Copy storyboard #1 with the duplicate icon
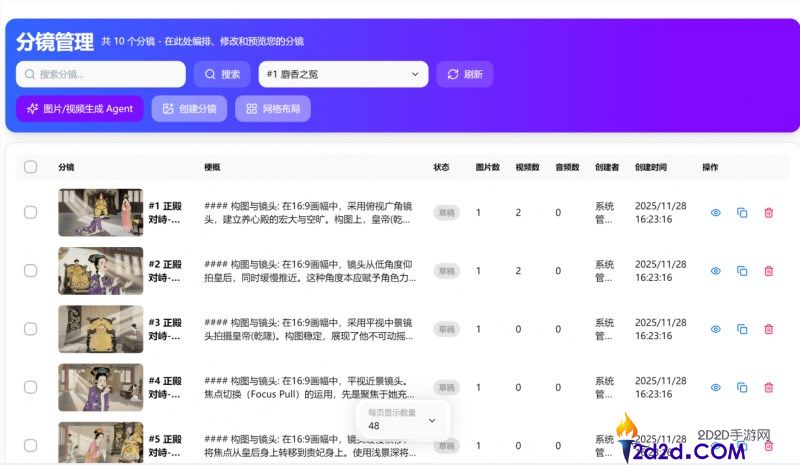The width and height of the screenshot is (800, 465). click(742, 212)
